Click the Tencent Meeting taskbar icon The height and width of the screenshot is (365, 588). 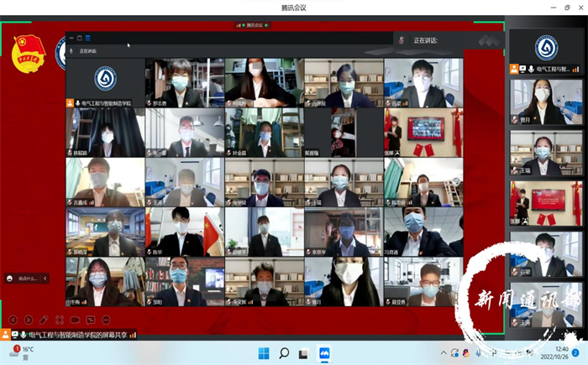[324, 353]
